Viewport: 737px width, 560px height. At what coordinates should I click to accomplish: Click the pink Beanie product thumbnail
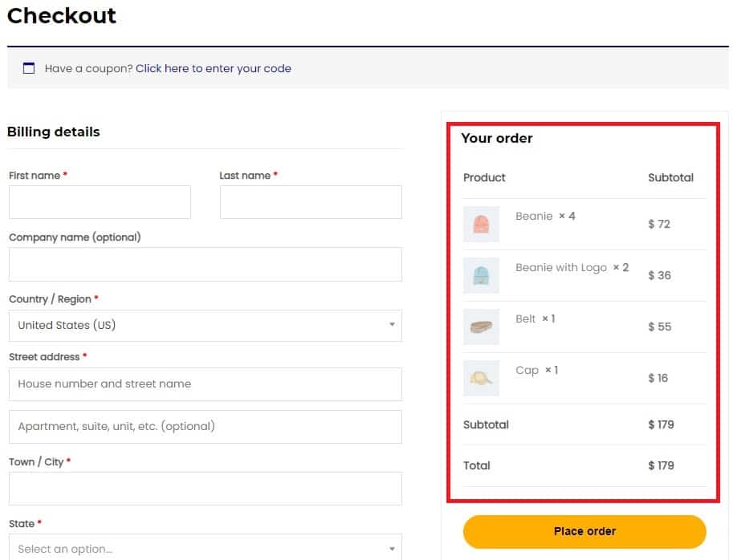[x=481, y=224]
